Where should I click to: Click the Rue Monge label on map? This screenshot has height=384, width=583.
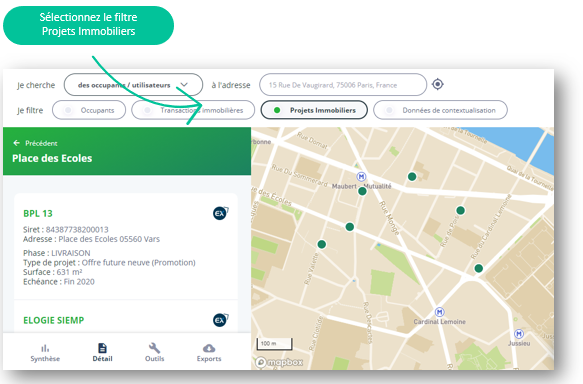point(389,219)
